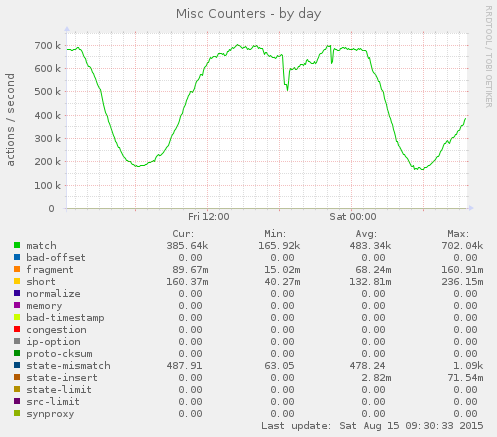Click the RRDTOOL / TOBI OETIKER watermark

488,57
